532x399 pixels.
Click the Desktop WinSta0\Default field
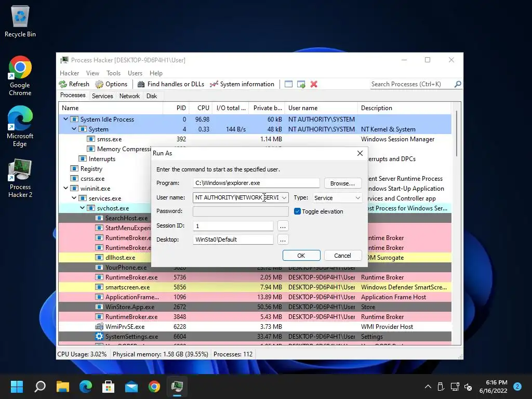pos(233,240)
